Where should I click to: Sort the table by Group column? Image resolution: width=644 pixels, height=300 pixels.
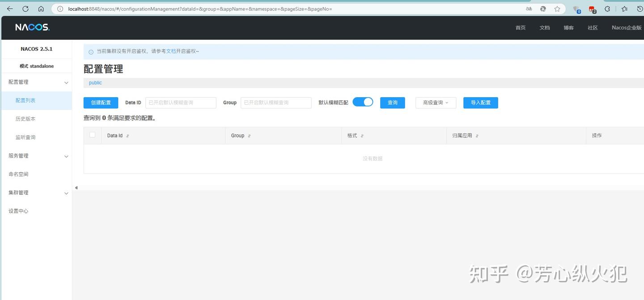250,135
